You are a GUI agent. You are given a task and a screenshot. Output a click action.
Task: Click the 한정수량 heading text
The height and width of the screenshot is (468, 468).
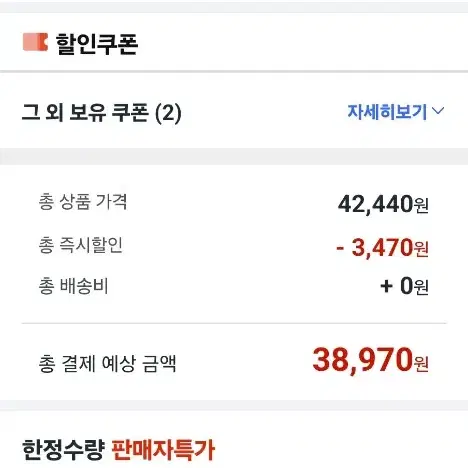tap(63, 450)
